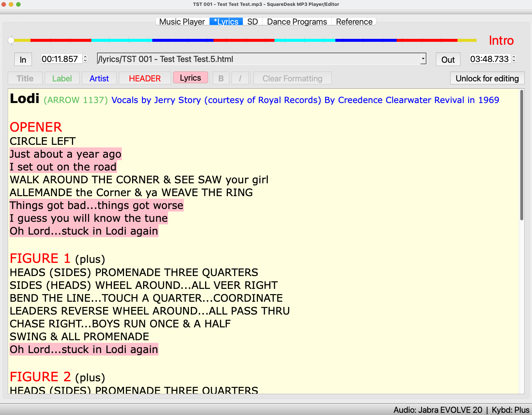532x415 pixels.
Task: Apply the HEADER style to selected text
Action: (x=145, y=78)
